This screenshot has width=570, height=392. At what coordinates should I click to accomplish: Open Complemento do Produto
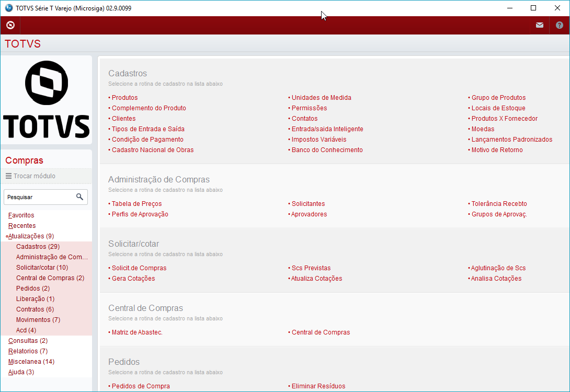[149, 108]
